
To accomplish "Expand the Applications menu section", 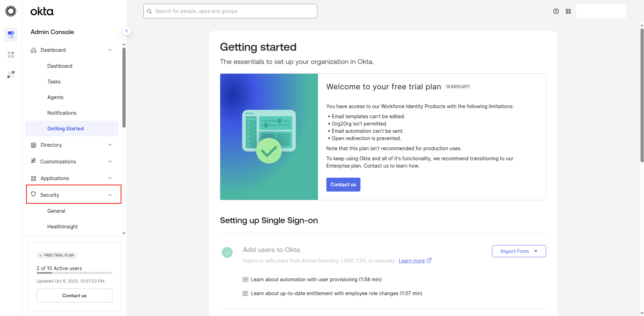I will click(x=72, y=178).
